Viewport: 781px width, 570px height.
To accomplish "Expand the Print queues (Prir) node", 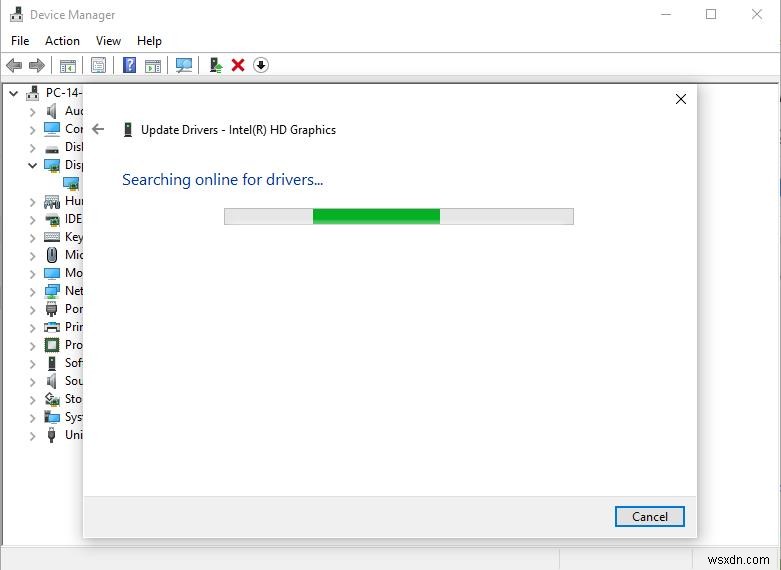I will pos(32,328).
